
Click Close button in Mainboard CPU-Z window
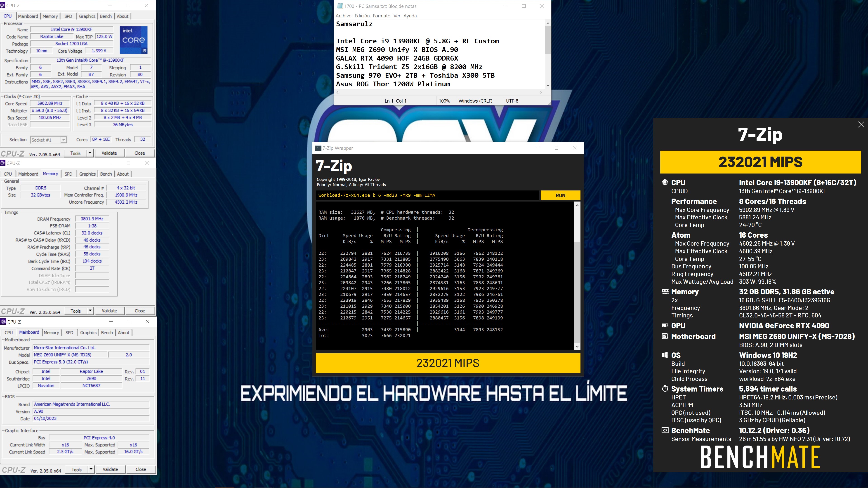[x=141, y=469]
